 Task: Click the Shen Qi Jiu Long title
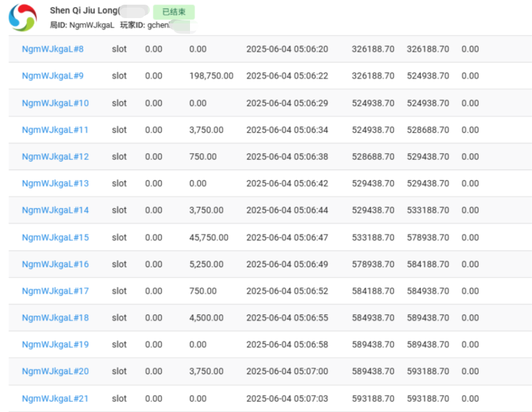[85, 11]
